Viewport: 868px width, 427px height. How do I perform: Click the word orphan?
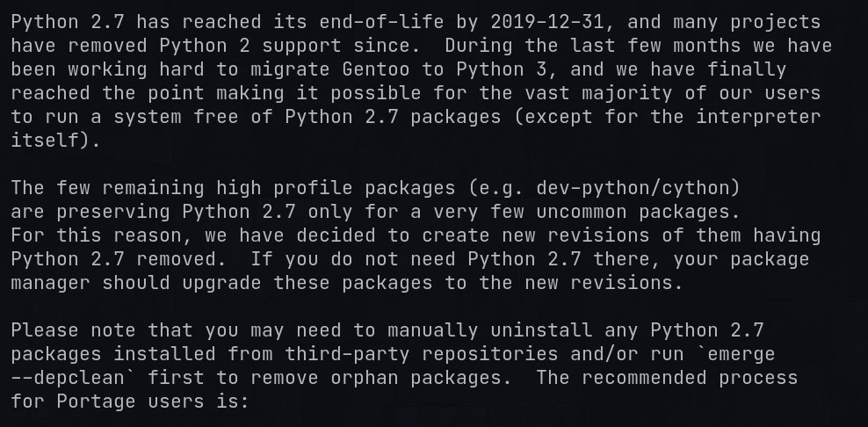point(365,378)
